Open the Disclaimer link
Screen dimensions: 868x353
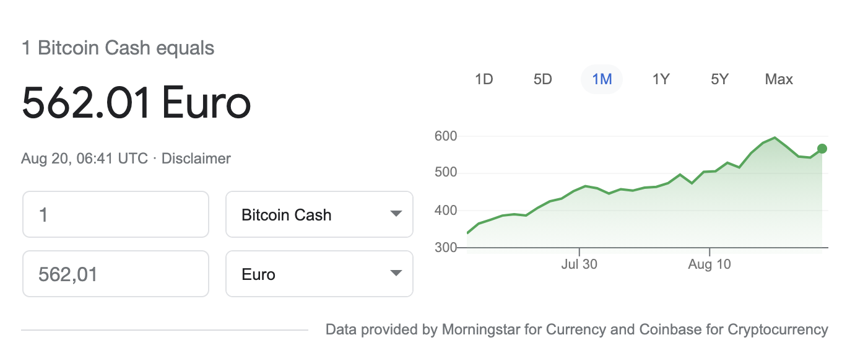[x=196, y=159]
